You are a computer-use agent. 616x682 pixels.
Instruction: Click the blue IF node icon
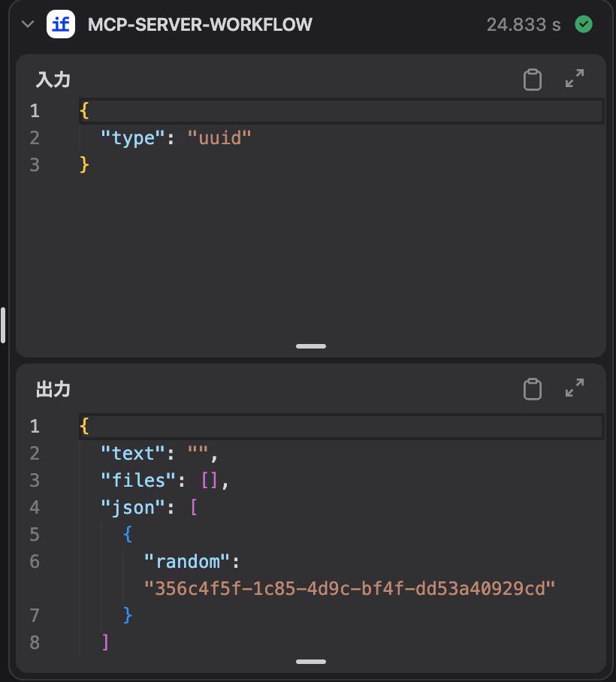coord(61,24)
